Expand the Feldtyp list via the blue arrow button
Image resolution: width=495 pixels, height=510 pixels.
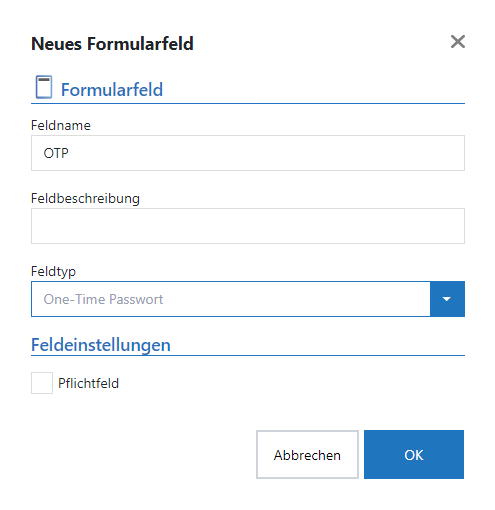pos(447,299)
